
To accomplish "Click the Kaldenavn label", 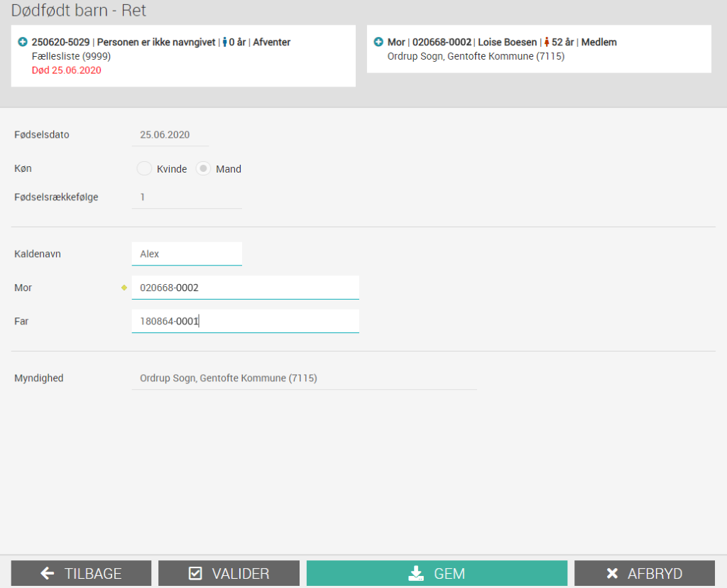I will (x=38, y=254).
